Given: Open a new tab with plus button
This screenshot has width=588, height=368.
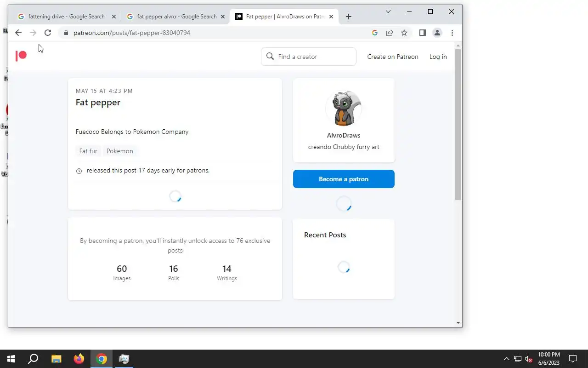Looking at the screenshot, I should (x=349, y=17).
